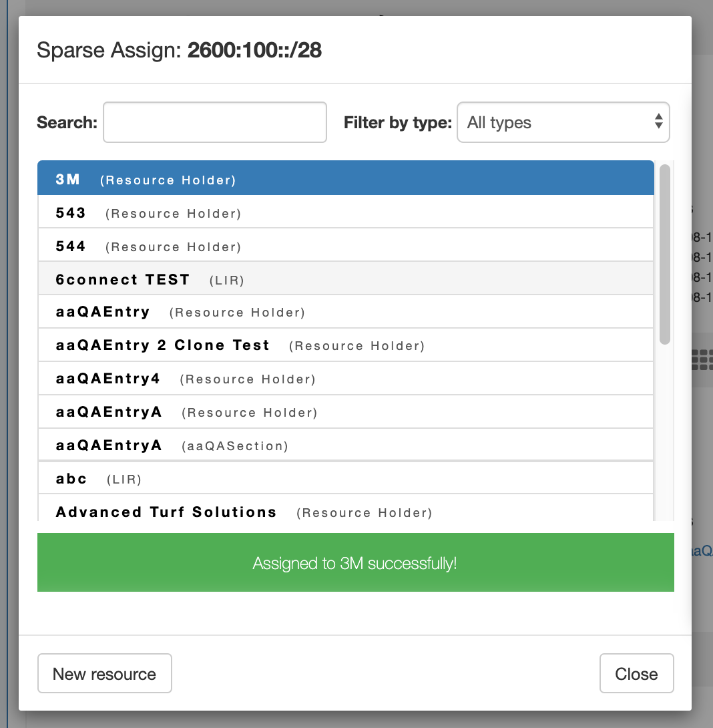Select the 543 resource holder entry
713x728 pixels.
coord(345,212)
